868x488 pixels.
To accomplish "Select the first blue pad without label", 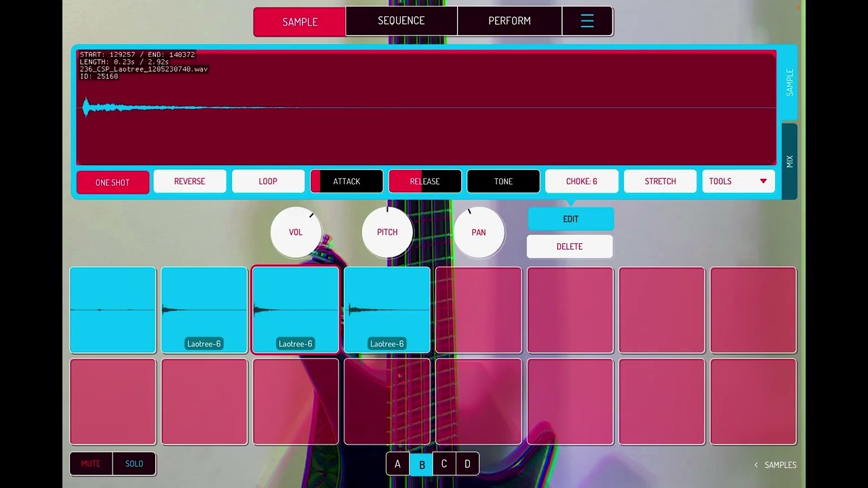I will point(113,310).
